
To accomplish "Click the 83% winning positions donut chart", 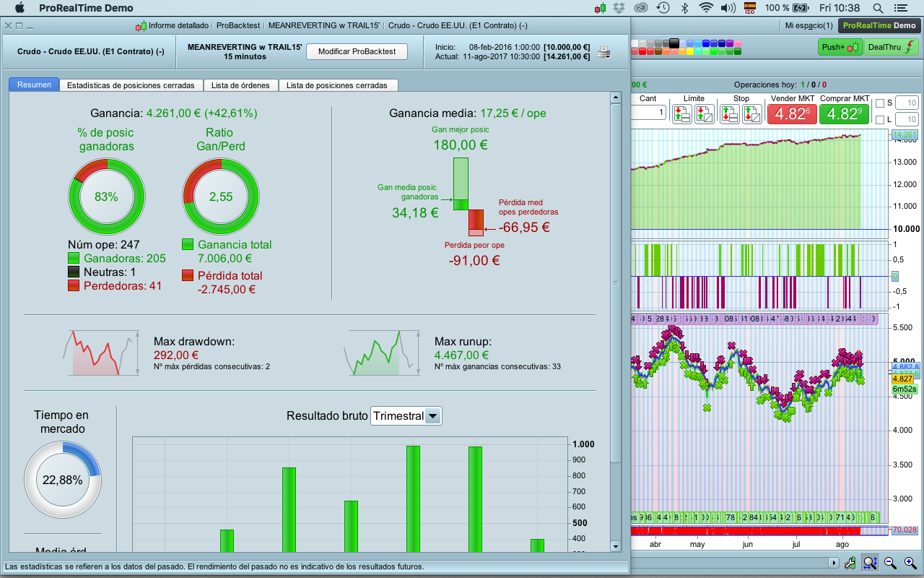I will point(106,197).
